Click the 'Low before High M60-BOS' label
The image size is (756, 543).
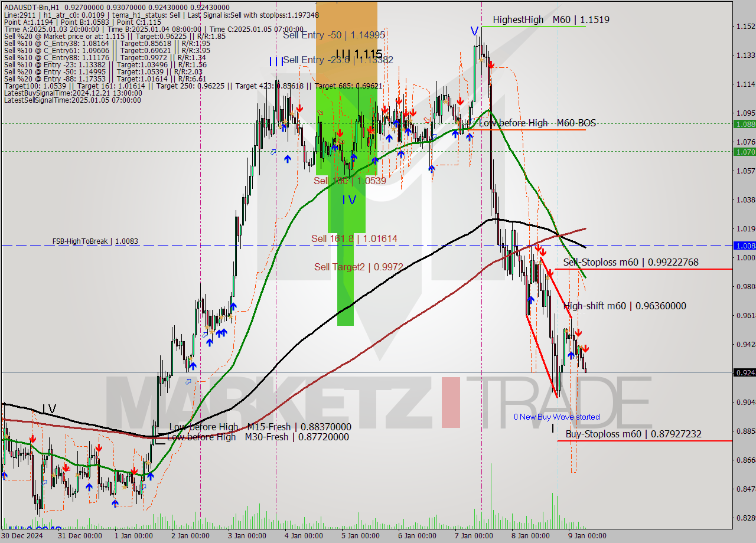(x=537, y=123)
